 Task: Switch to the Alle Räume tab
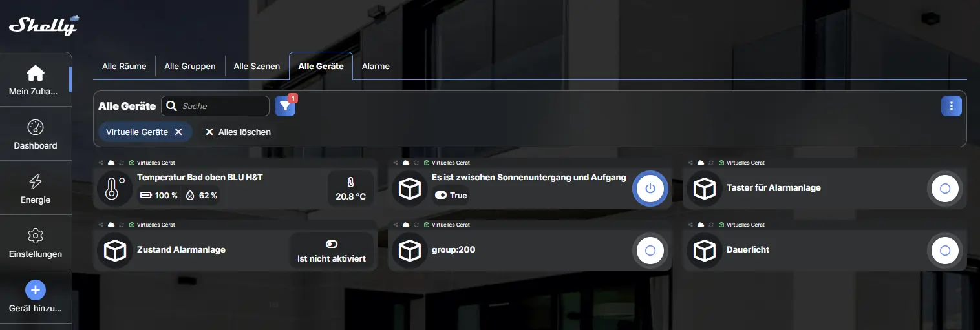pos(124,66)
